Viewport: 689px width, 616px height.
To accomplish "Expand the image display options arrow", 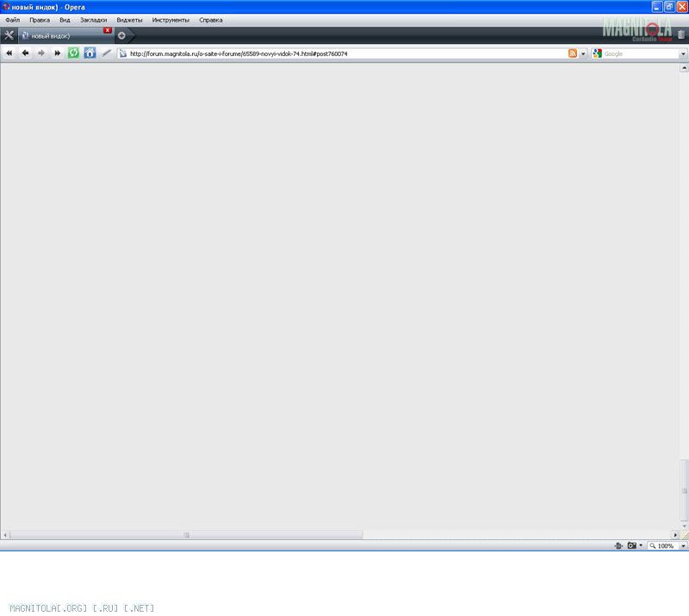I will [x=641, y=545].
